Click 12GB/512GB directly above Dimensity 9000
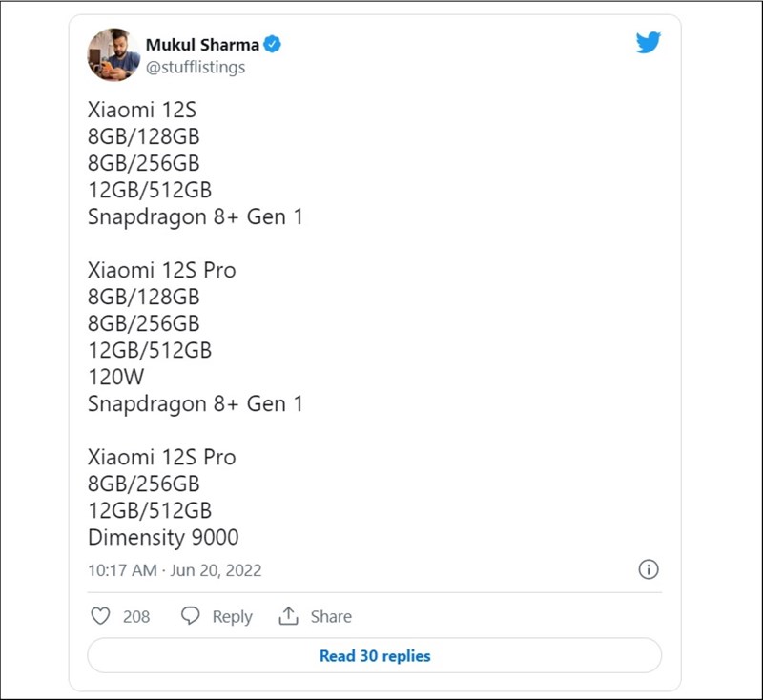763x700 pixels. coord(150,510)
